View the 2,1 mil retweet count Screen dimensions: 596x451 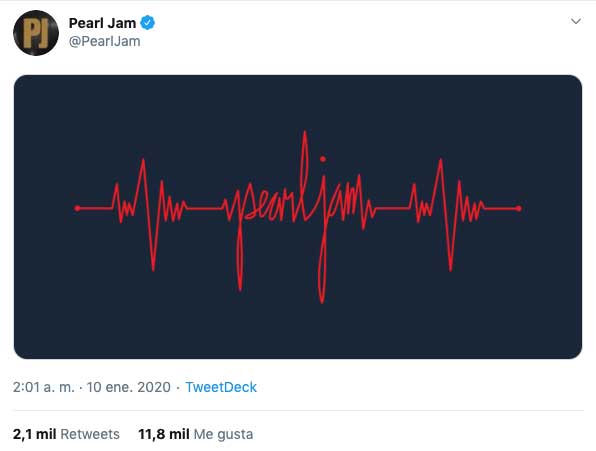pyautogui.click(x=35, y=434)
